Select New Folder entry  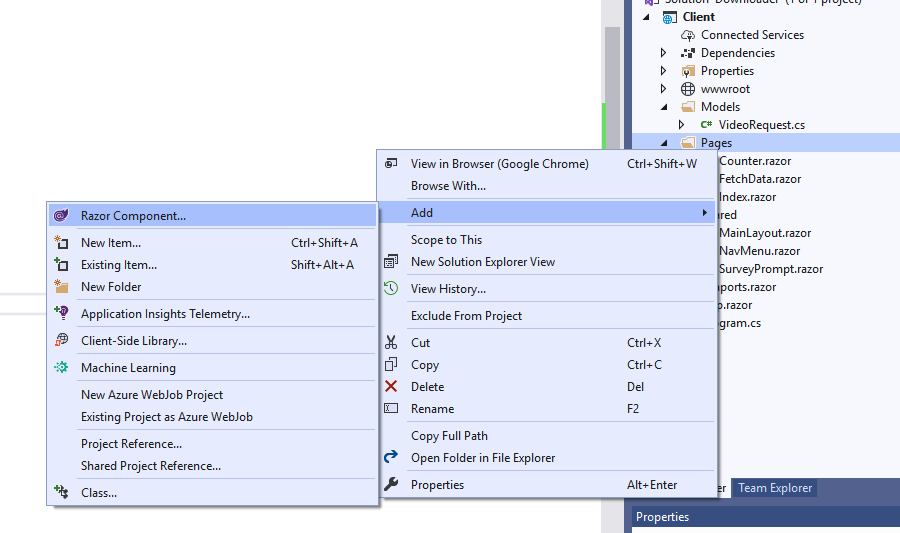[212, 286]
